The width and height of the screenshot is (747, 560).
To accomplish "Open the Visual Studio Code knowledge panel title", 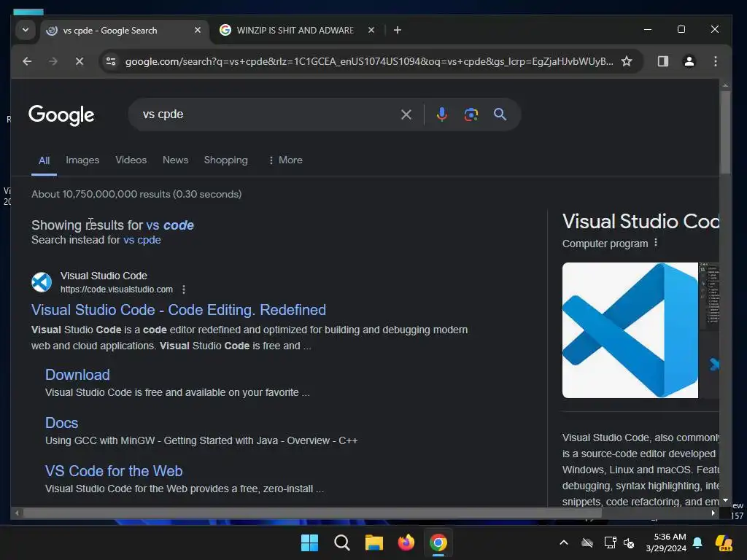I will (640, 222).
